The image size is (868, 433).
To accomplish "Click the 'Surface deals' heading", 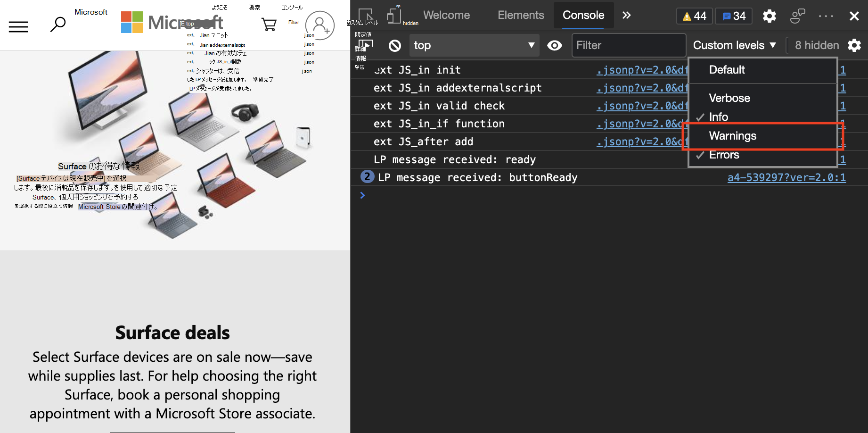I will (172, 333).
